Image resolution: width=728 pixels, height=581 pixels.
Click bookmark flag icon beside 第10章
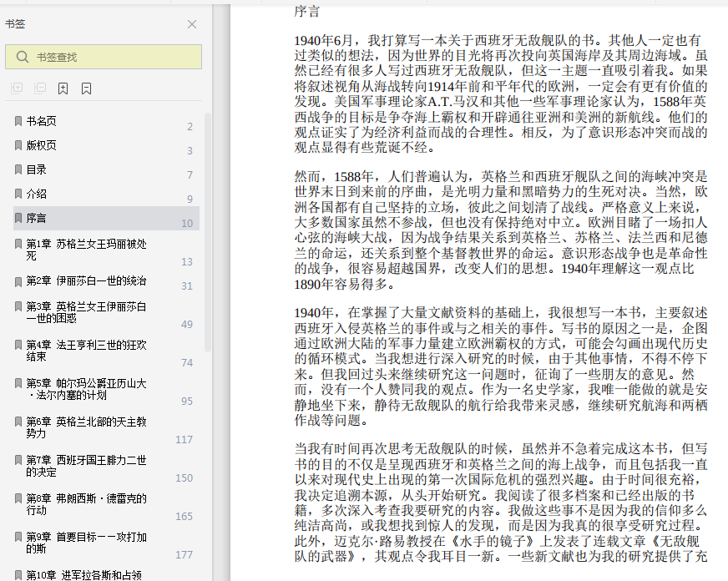click(x=18, y=575)
